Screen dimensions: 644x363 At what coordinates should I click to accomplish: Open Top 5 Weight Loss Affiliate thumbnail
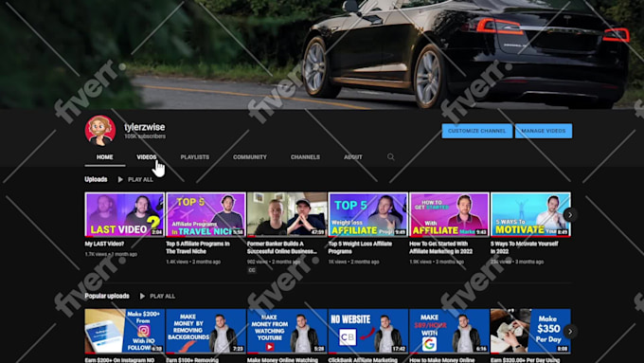coord(368,214)
